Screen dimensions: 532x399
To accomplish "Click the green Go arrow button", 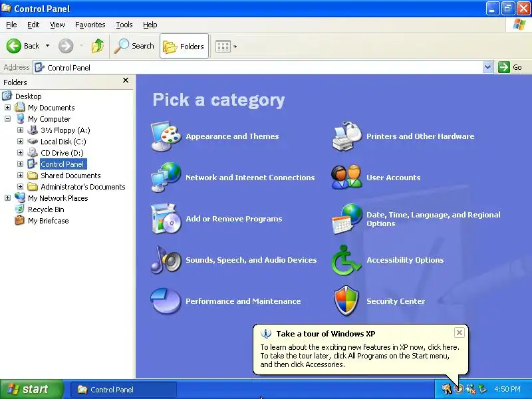I will (504, 67).
